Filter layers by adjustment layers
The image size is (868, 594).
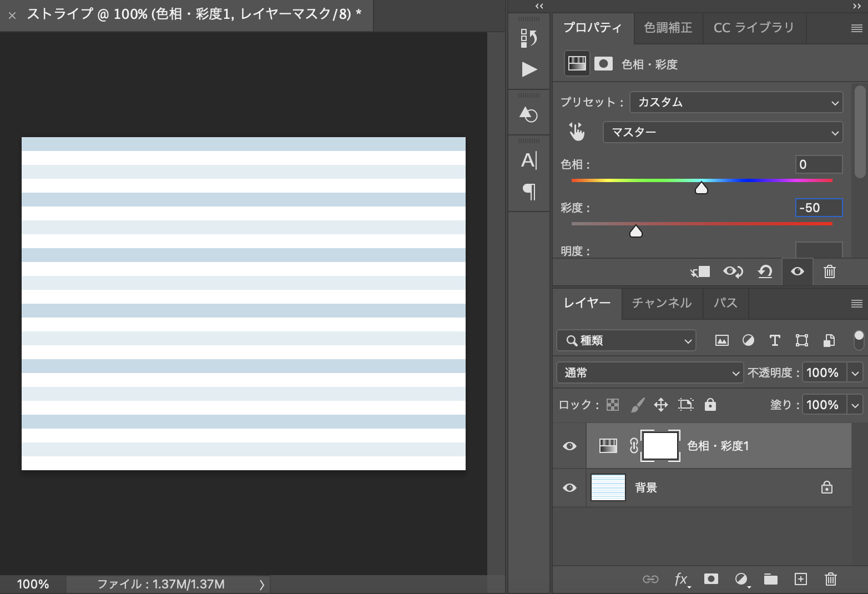748,340
